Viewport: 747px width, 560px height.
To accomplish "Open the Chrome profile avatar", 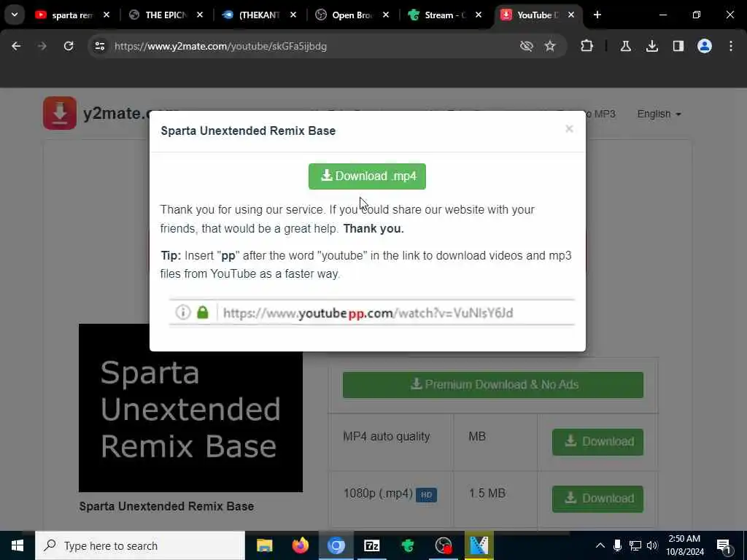I will coord(705,46).
